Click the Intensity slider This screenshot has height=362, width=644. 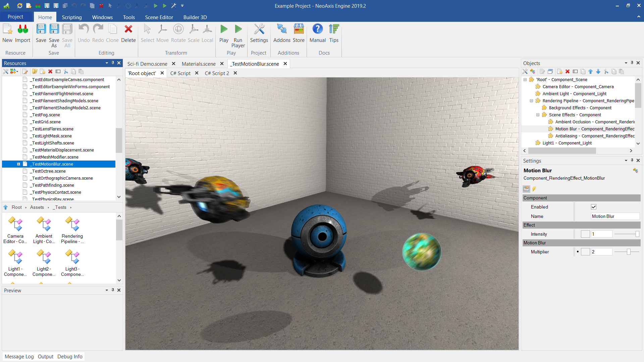tap(627, 234)
